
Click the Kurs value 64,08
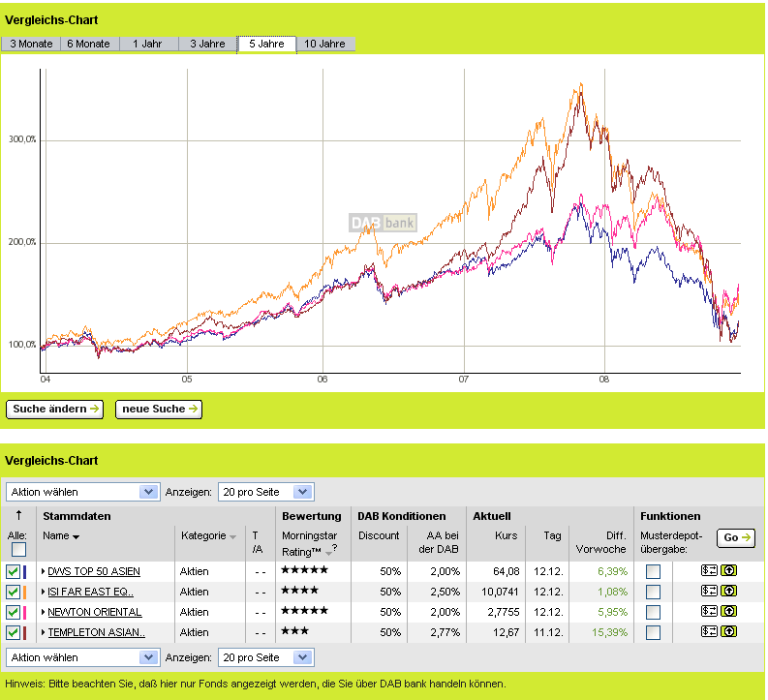point(506,571)
